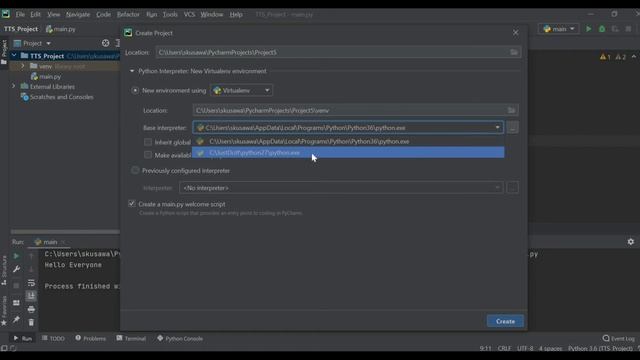Click scroll to end icon in run panel
This screenshot has height=360, width=640.
pyautogui.click(x=31, y=296)
